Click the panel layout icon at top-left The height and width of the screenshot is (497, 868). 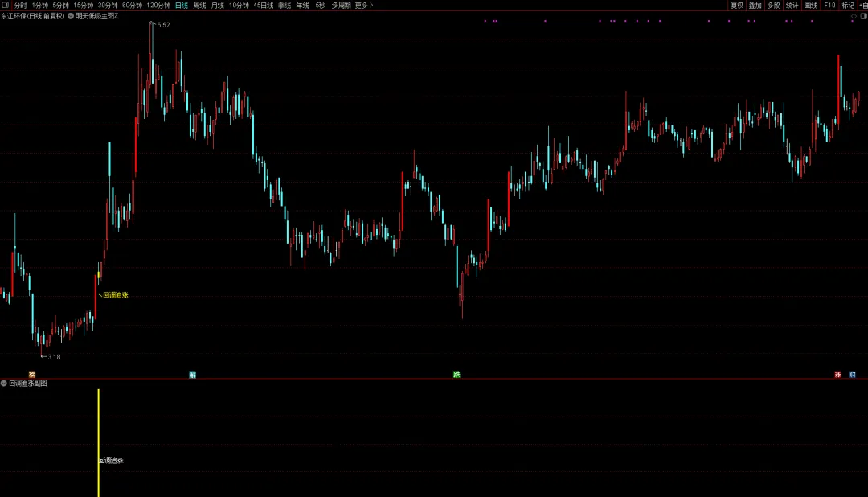(5, 5)
